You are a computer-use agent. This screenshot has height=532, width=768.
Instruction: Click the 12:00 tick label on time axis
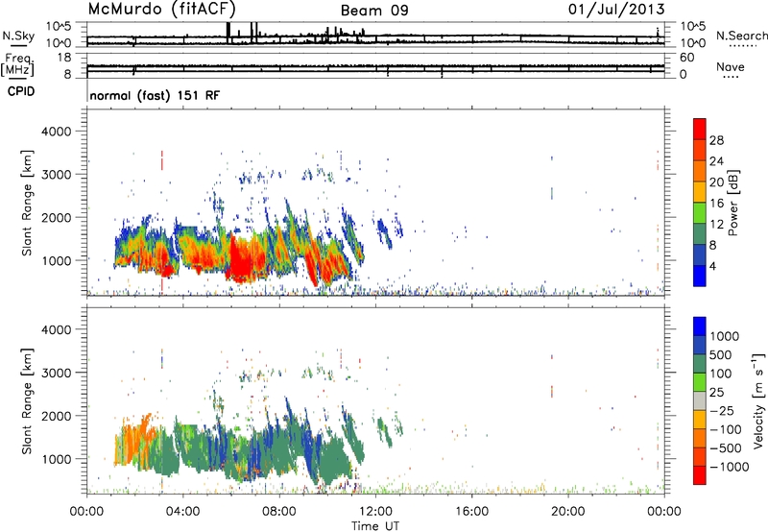375,512
